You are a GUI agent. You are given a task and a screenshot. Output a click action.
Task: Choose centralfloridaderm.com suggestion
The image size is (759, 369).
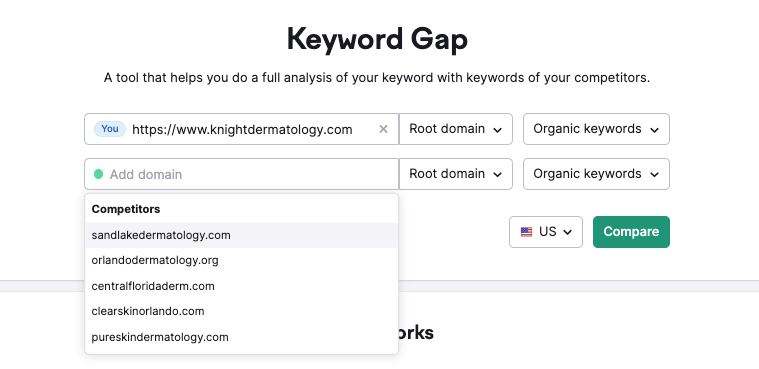242,286
